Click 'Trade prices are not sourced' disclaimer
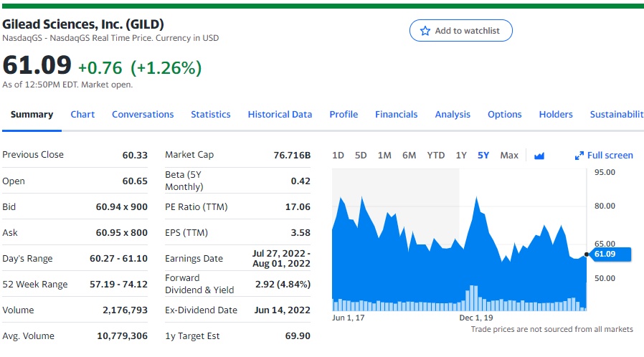This screenshot has height=357, width=644. pyautogui.click(x=552, y=329)
